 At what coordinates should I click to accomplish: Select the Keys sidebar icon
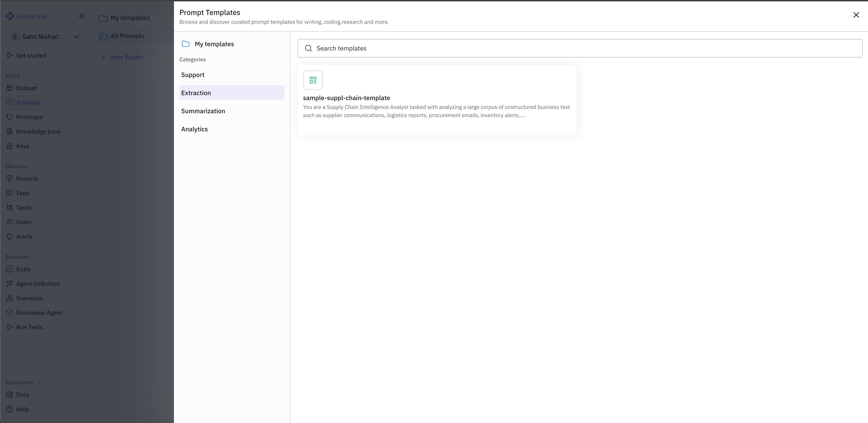[x=10, y=146]
